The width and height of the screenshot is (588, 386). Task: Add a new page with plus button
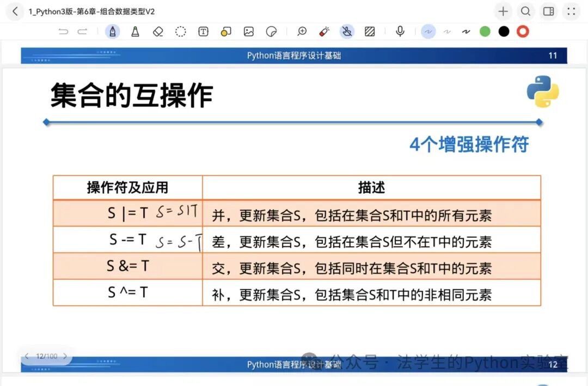coord(503,11)
